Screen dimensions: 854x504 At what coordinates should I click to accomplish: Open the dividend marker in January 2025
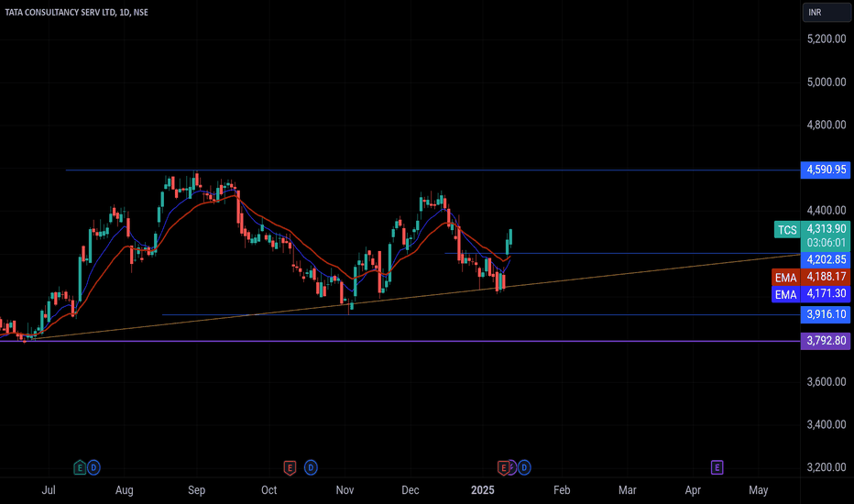point(524,467)
